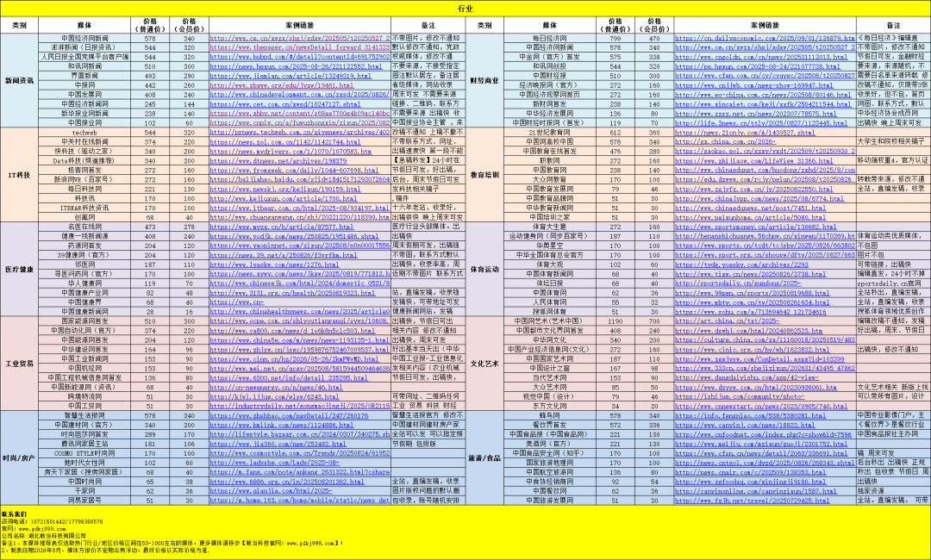Select the 澎湃新闻（日报资讯） media cell
Viewport: 931px width, 560px height.
tap(84, 47)
